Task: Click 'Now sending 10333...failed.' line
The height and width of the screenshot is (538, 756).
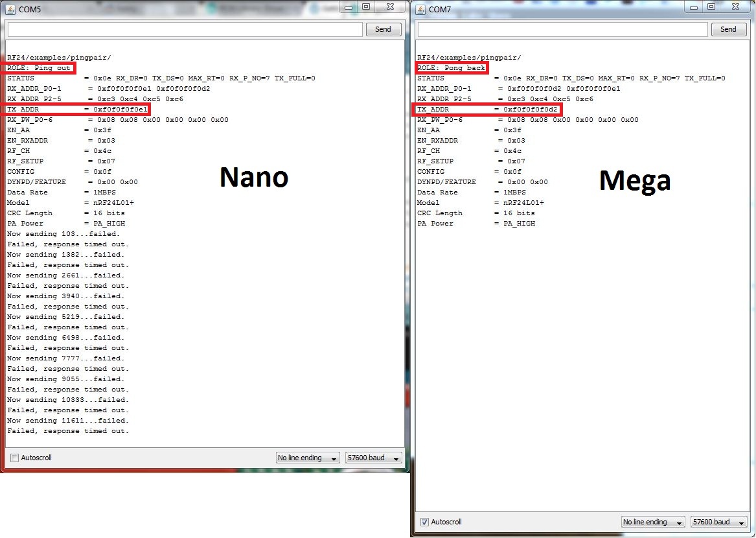Action: click(x=68, y=400)
